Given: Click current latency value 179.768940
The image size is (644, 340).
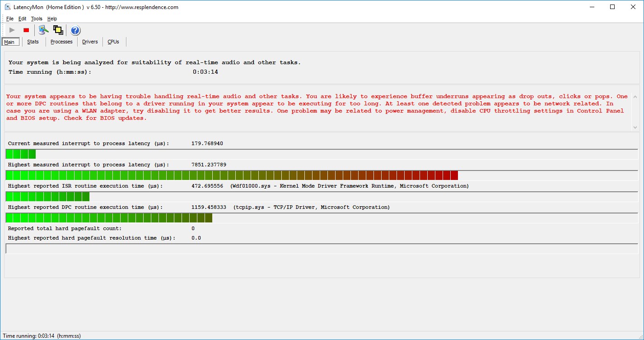Looking at the screenshot, I should [x=207, y=143].
